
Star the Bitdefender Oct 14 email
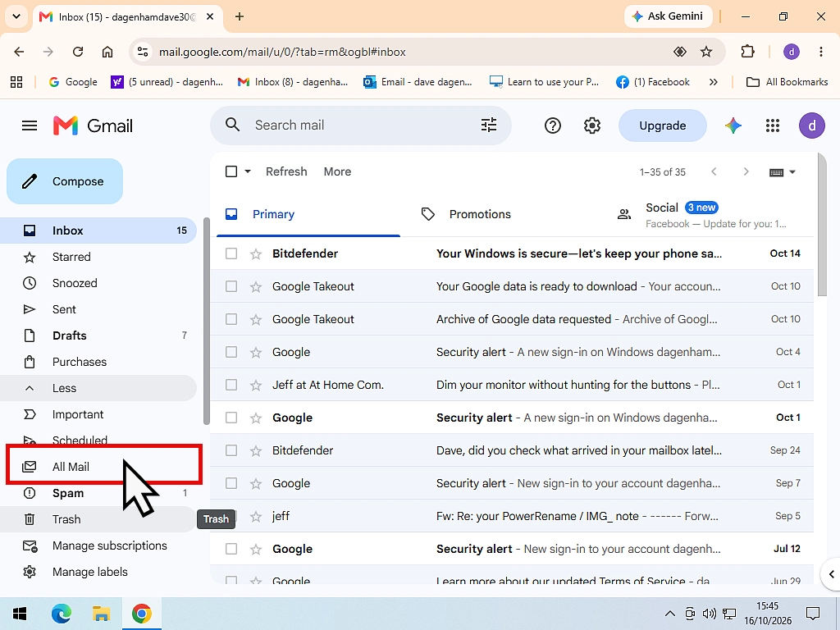[256, 254]
